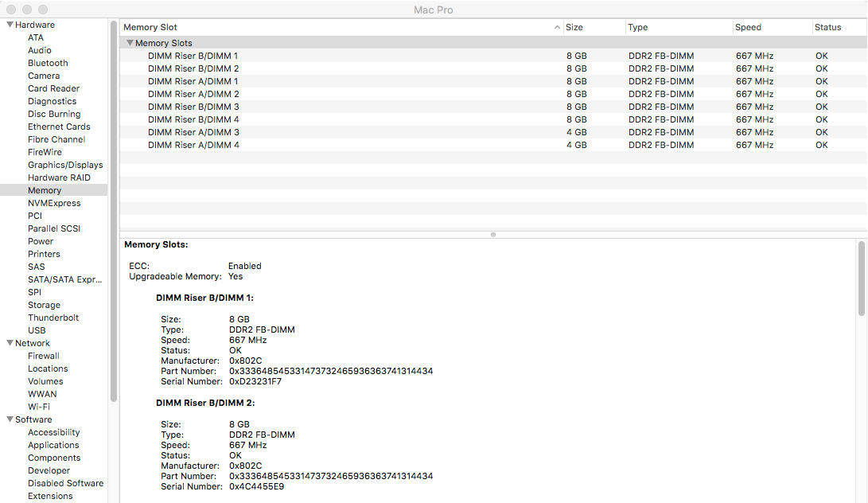Screen dimensions: 868x503
Task: Sort by the Type column header
Action: pos(638,27)
